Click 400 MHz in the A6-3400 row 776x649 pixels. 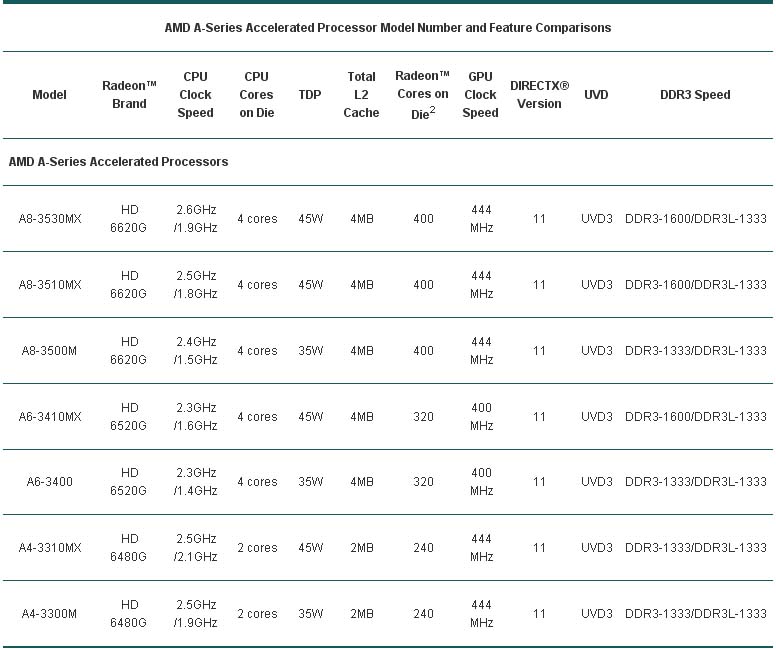[482, 481]
